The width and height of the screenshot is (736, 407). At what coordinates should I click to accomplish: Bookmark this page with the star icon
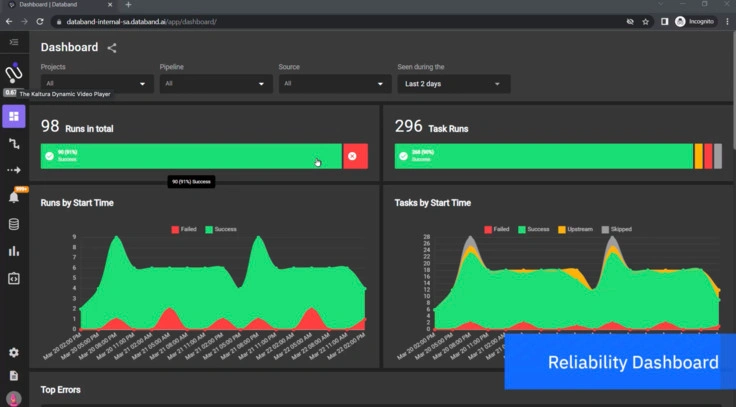click(x=646, y=21)
